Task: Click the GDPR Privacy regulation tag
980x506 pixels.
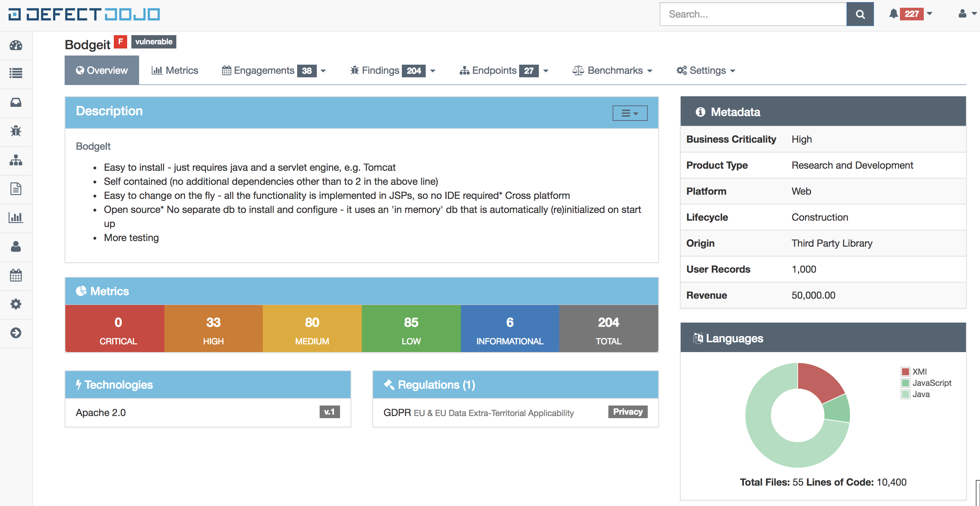Action: coord(627,411)
